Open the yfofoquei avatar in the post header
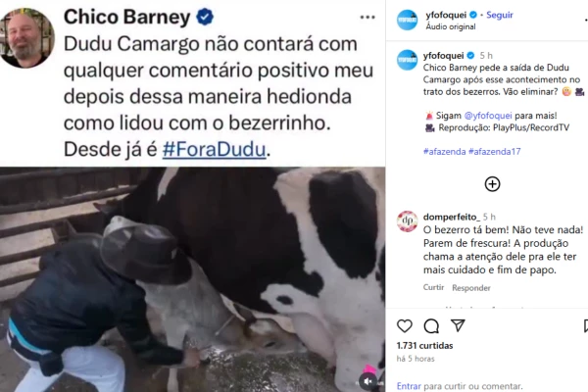588x392 pixels. (x=407, y=20)
